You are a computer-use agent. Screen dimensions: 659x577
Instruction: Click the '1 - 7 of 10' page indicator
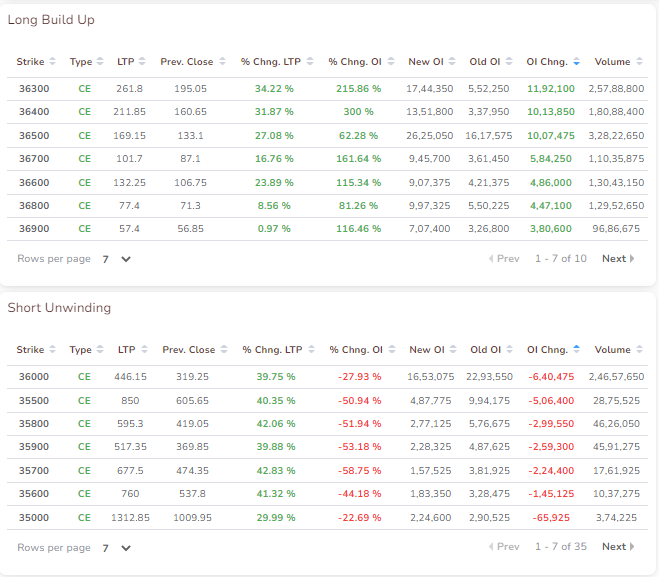click(561, 258)
